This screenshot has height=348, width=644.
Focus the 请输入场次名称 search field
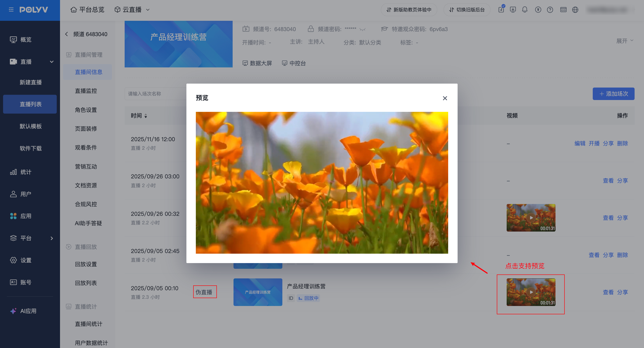coord(156,94)
